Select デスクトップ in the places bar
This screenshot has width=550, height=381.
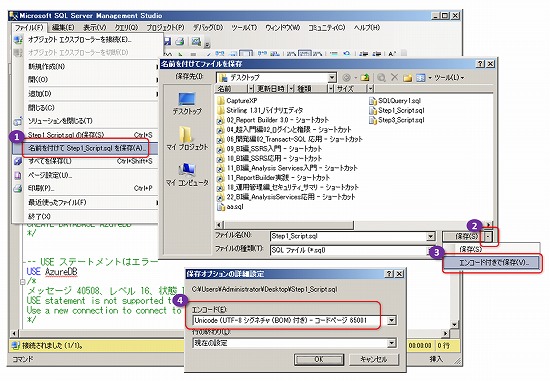[187, 104]
